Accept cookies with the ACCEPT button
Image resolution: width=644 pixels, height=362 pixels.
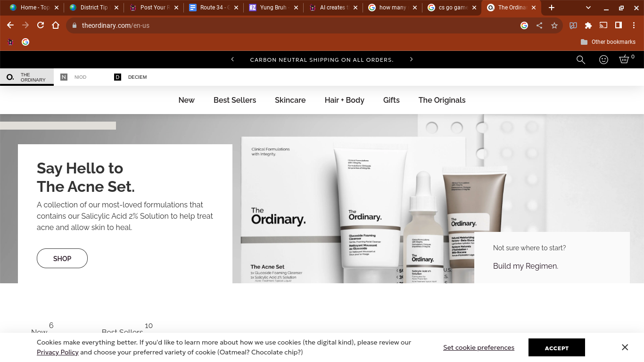tap(557, 347)
